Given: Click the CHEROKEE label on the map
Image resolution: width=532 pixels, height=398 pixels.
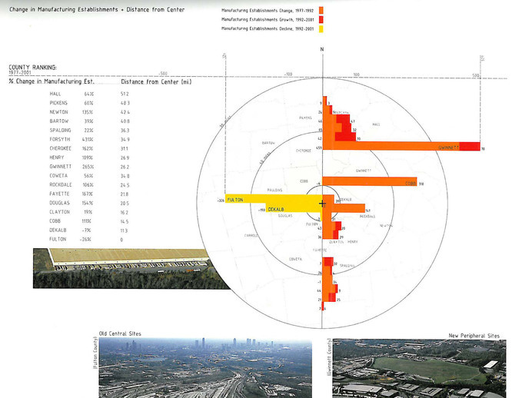Looking at the screenshot, I should tap(304, 151).
